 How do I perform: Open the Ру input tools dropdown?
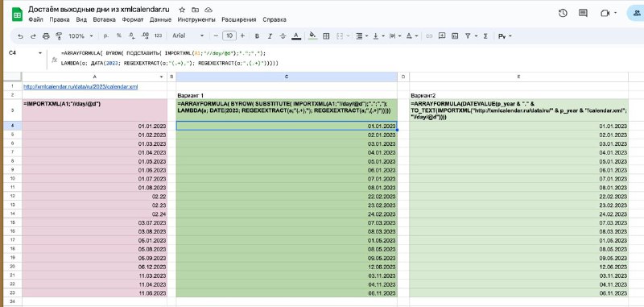(x=505, y=36)
